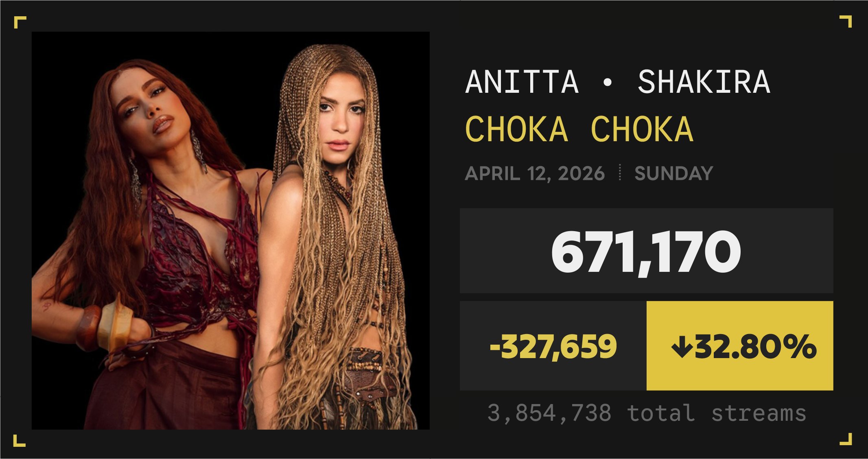Click the bottom-left yellow corner bracket
The width and height of the screenshot is (868, 459).
coord(18,441)
